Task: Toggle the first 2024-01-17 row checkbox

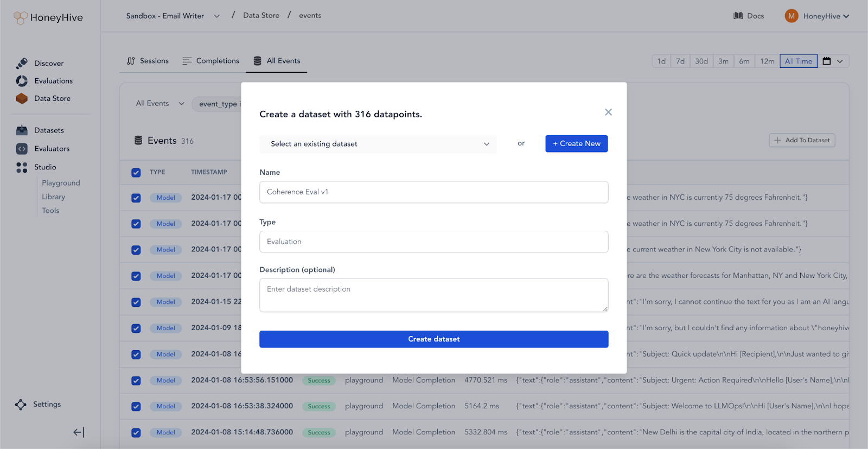Action: coord(136,198)
